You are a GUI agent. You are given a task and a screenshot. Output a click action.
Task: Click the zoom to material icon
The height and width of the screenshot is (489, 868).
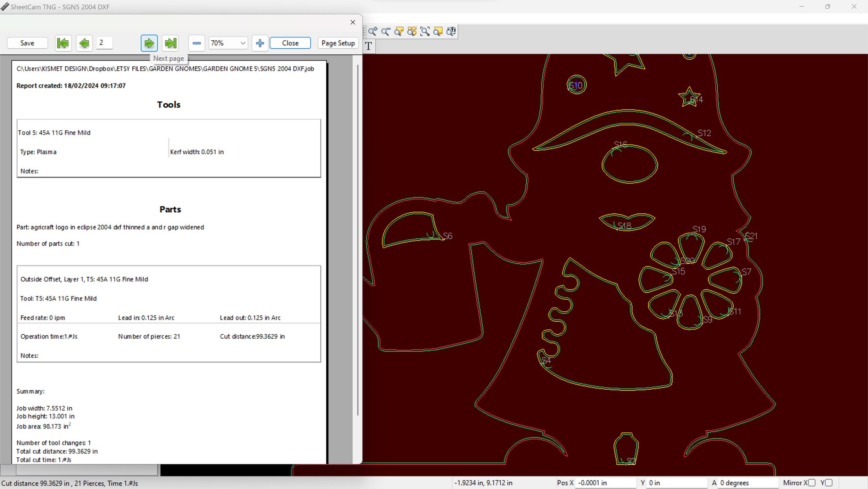coord(438,32)
